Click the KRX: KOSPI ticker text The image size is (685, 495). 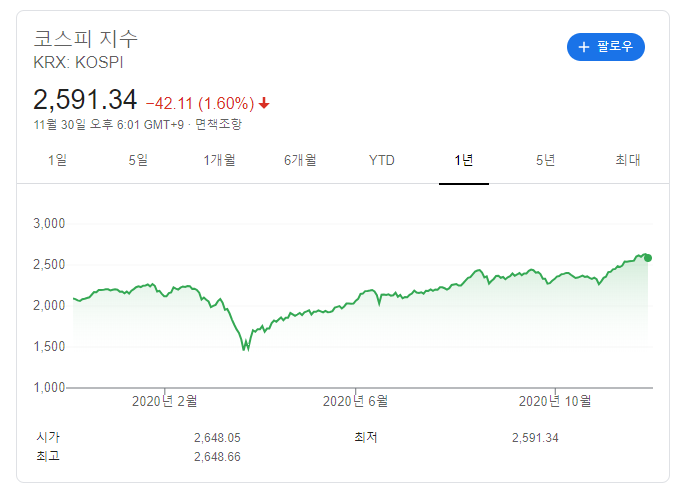[78, 62]
